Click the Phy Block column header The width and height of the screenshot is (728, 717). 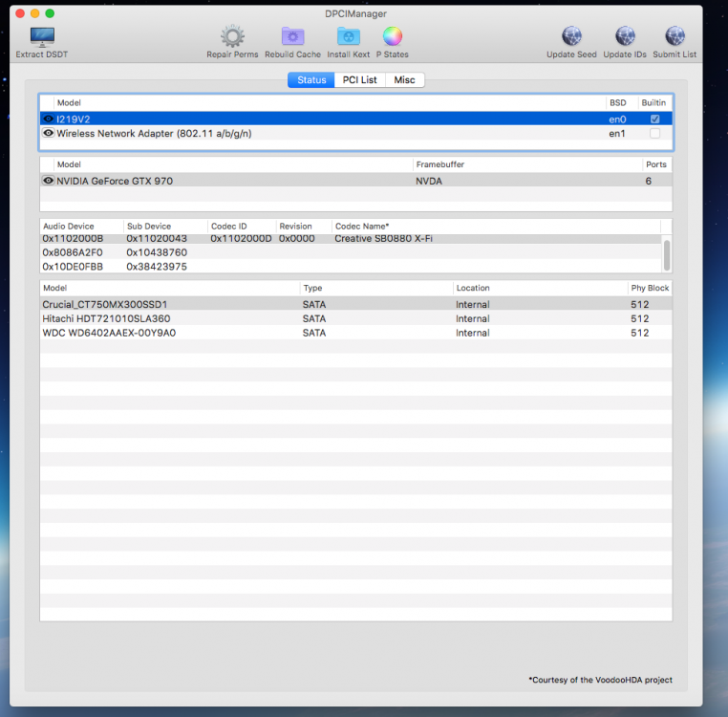click(650, 288)
